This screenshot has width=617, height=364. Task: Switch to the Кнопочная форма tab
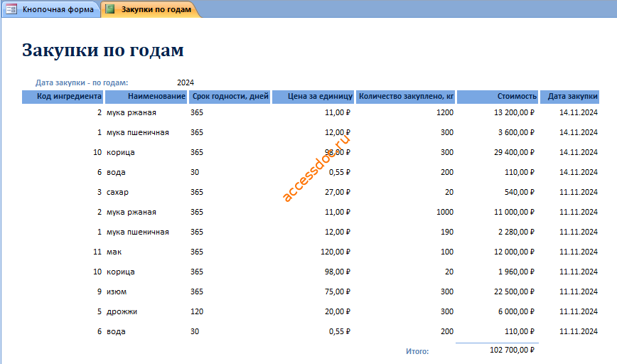click(51, 9)
